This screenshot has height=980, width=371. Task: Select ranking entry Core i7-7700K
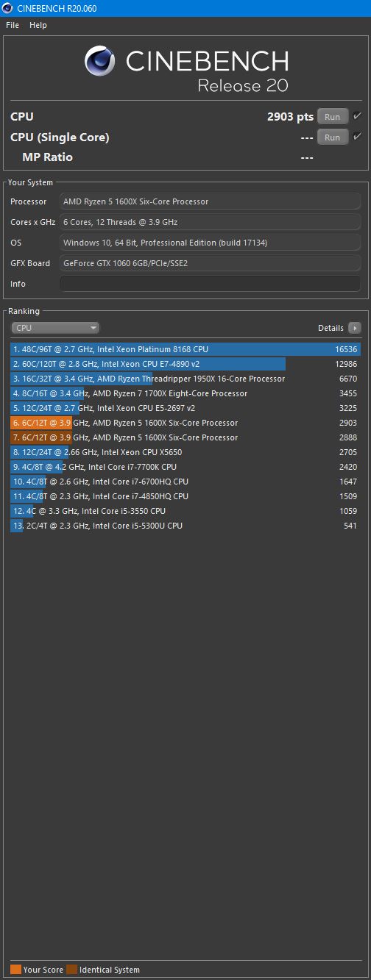[x=185, y=467]
